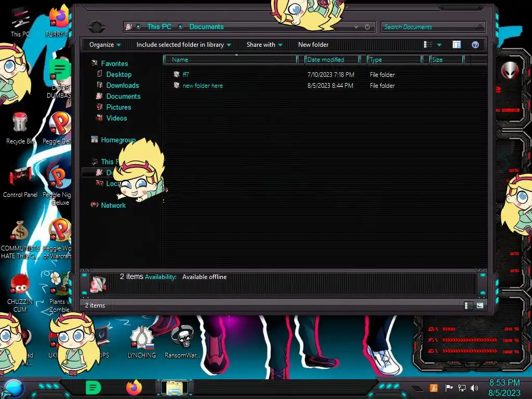Open the Explorer help icon
The image size is (532, 399).
[x=475, y=45]
